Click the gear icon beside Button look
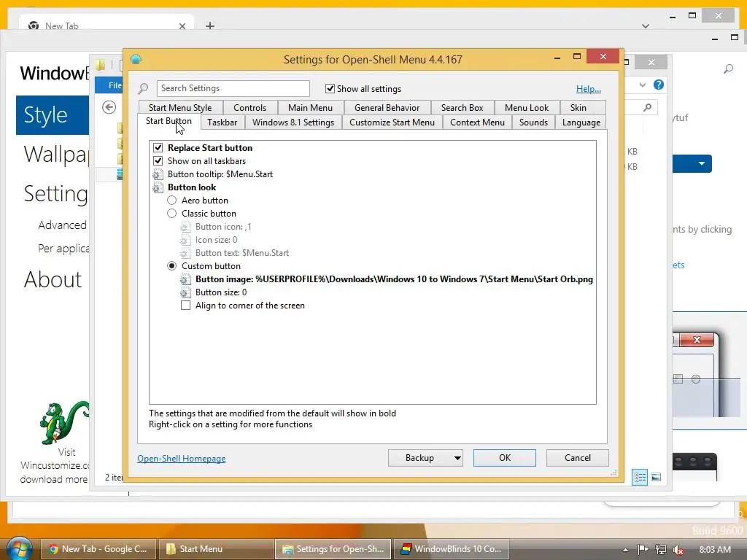Viewport: 747px width, 560px height. pos(158,187)
